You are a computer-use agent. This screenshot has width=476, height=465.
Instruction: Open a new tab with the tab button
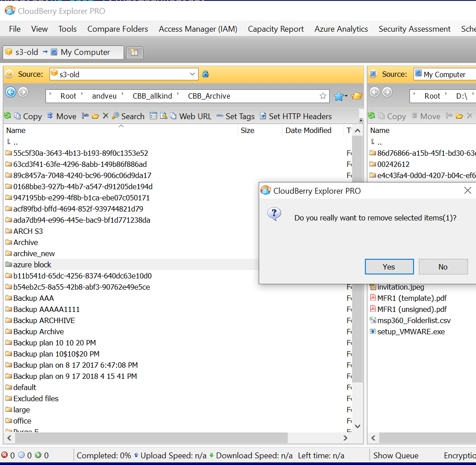134,52
